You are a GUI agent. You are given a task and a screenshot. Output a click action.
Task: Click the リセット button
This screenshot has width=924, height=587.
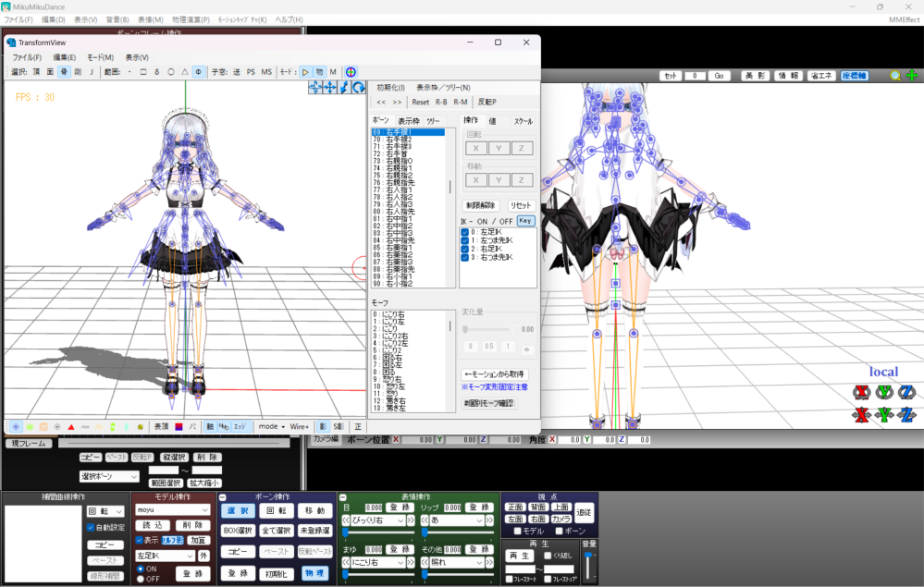[x=521, y=205]
